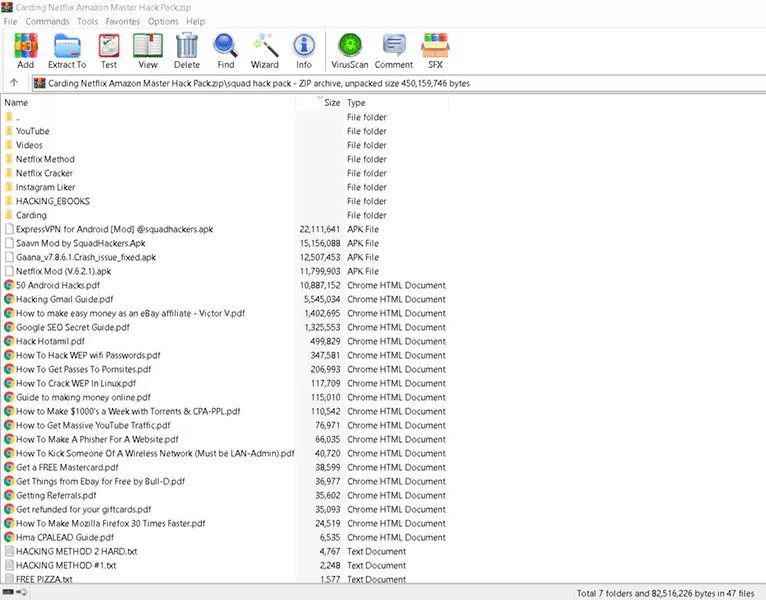Click the size value 22,111,641
The image size is (766, 600).
[319, 229]
